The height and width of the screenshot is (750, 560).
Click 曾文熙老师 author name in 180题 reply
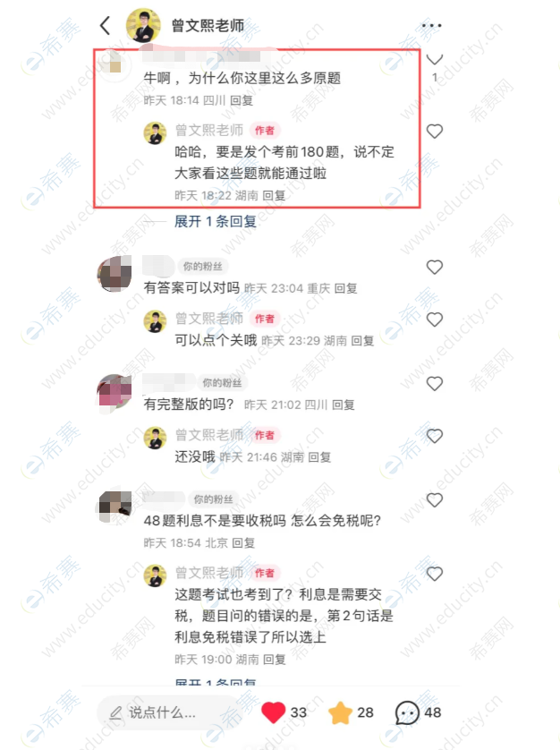point(209,130)
